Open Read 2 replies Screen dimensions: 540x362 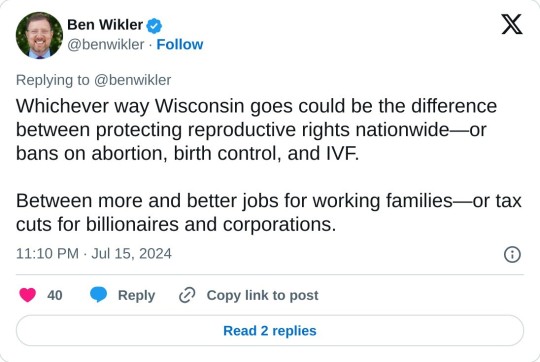pyautogui.click(x=270, y=331)
